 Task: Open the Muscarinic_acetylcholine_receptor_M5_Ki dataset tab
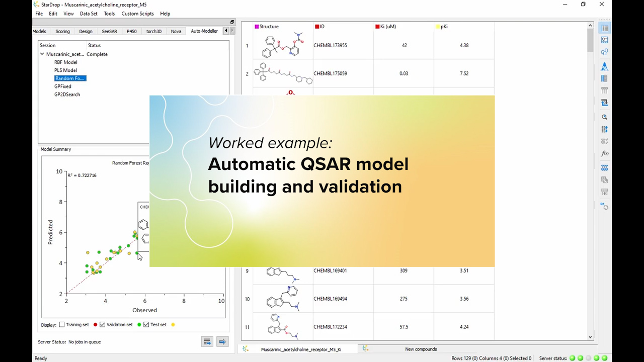tap(301, 349)
